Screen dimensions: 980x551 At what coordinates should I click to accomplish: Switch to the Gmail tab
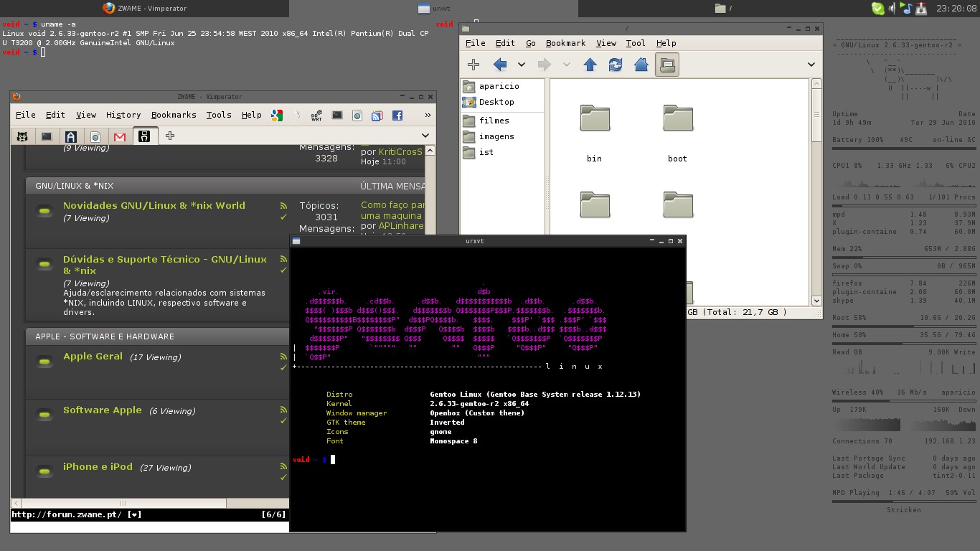click(x=120, y=136)
